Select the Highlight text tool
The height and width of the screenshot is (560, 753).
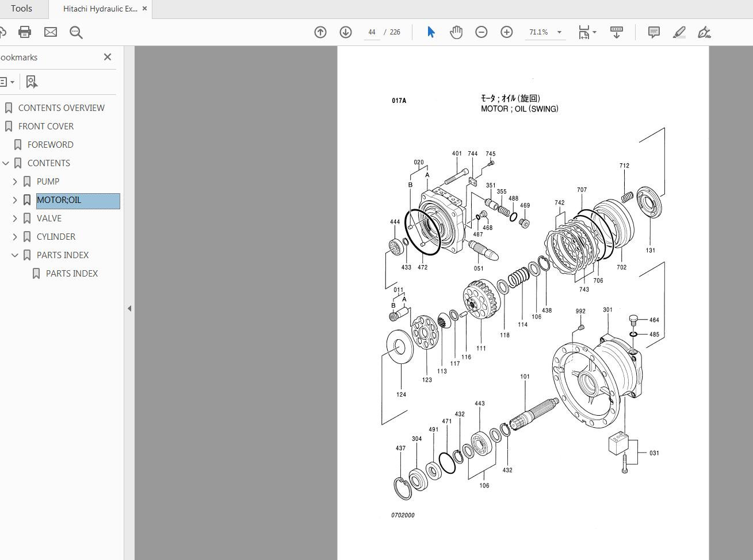point(679,32)
